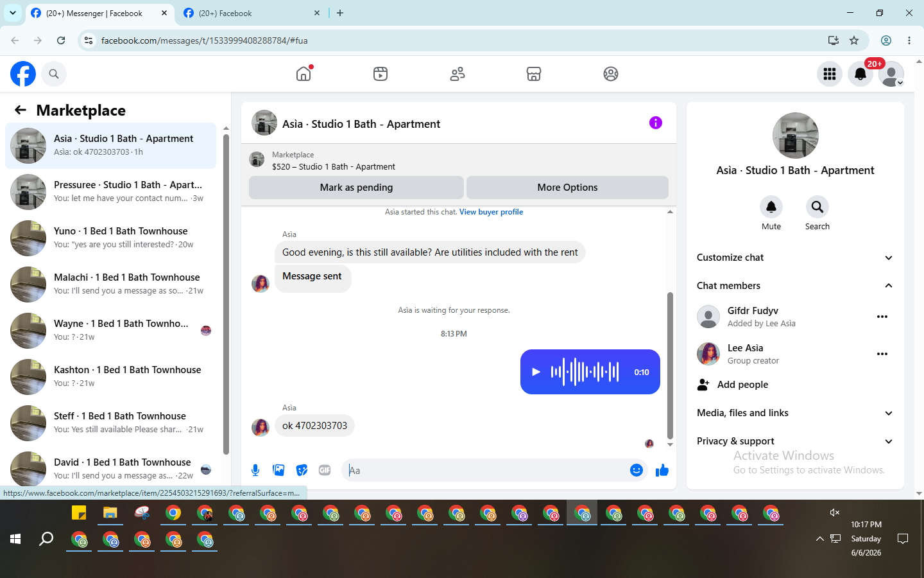Viewport: 924px width, 578px height.
Task: Collapse Chat members section
Action: tap(795, 286)
